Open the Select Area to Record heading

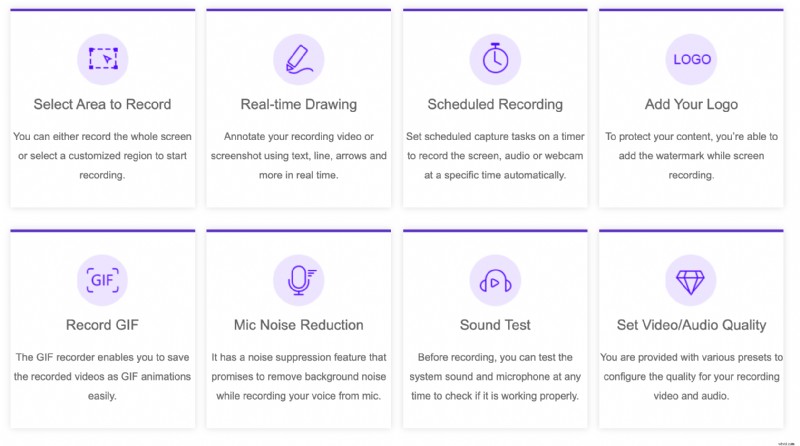tap(103, 104)
